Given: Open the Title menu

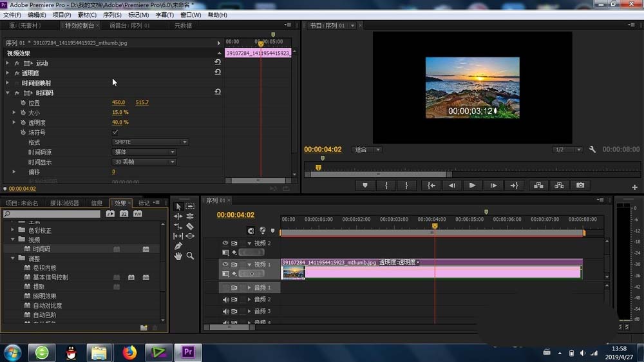Looking at the screenshot, I should 164,15.
